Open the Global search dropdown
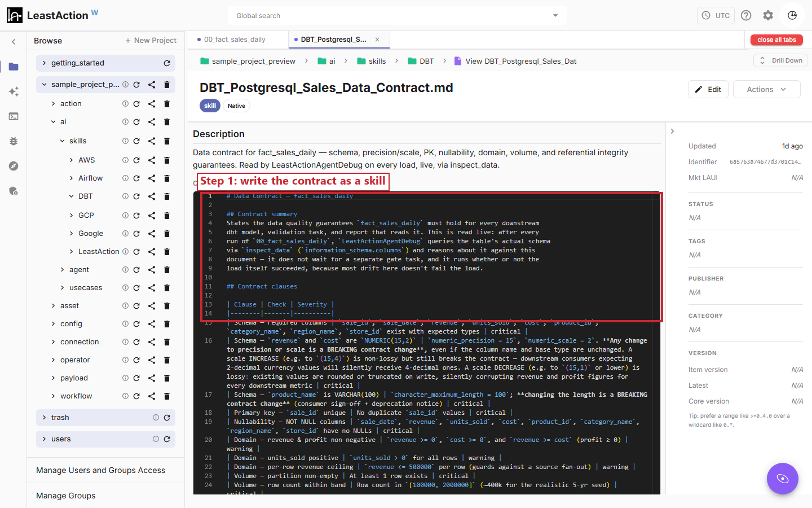 (x=555, y=16)
